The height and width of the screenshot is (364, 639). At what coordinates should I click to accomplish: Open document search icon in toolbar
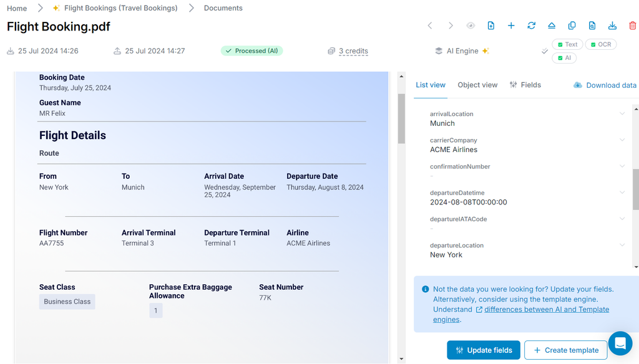click(x=592, y=26)
